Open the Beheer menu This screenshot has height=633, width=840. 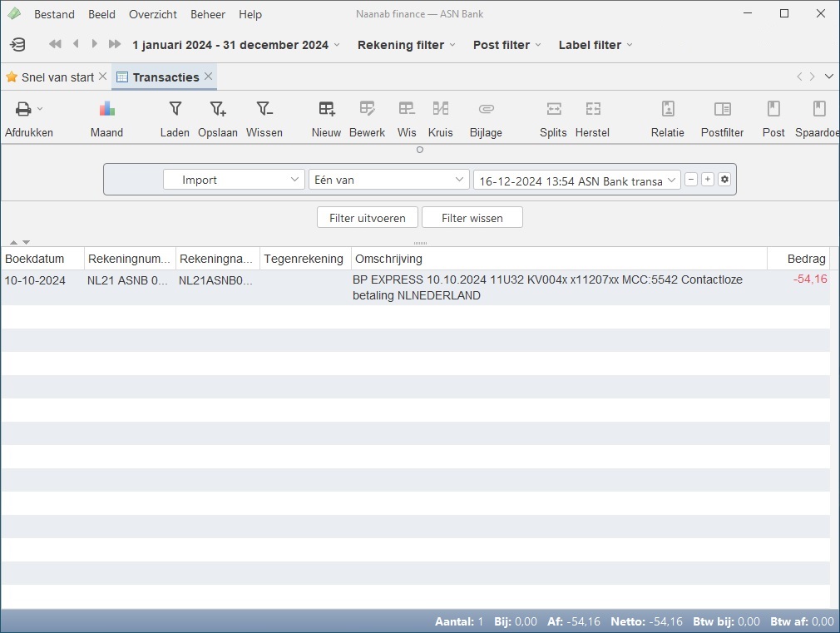(x=208, y=14)
